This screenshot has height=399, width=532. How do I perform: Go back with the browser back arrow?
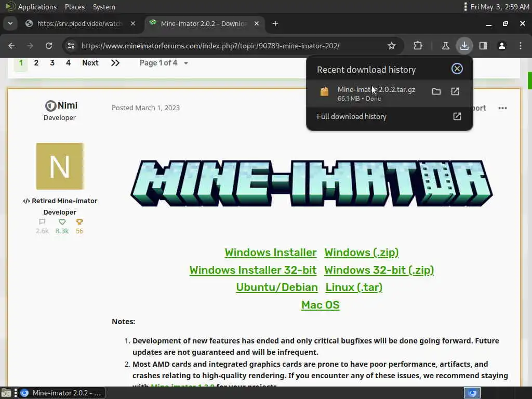11,46
